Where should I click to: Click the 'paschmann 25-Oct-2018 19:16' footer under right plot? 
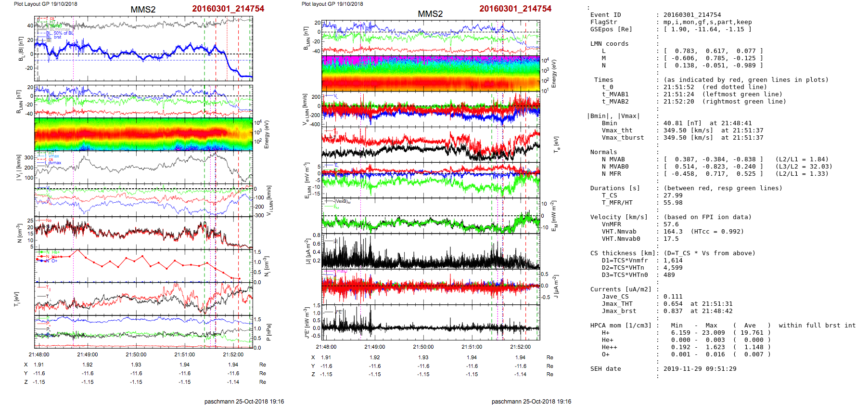[x=531, y=401]
